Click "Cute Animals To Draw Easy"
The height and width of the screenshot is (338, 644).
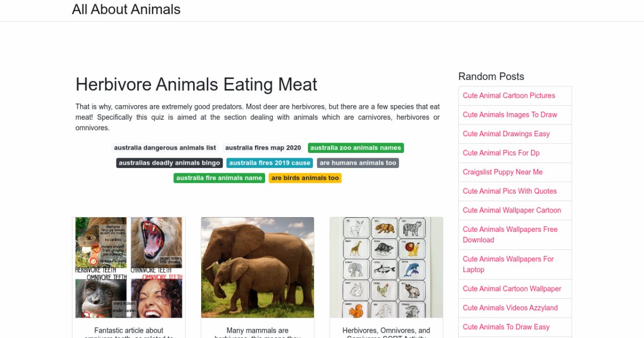[x=507, y=327]
